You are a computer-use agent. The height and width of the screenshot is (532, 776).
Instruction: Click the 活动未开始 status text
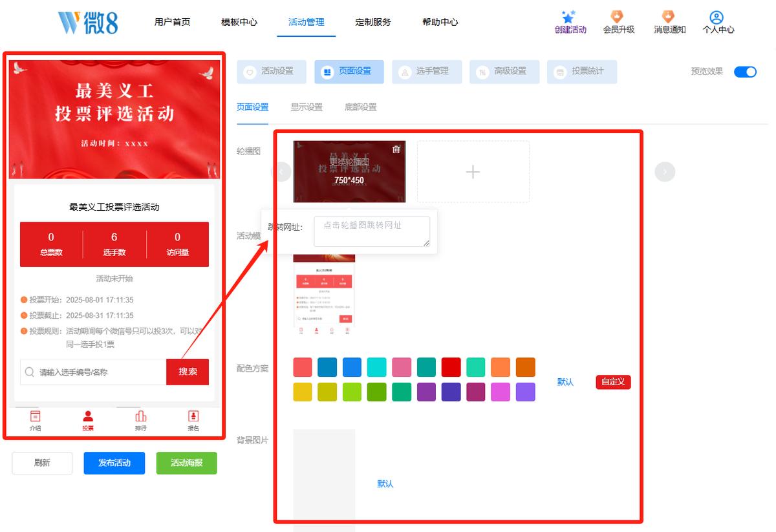(x=114, y=279)
